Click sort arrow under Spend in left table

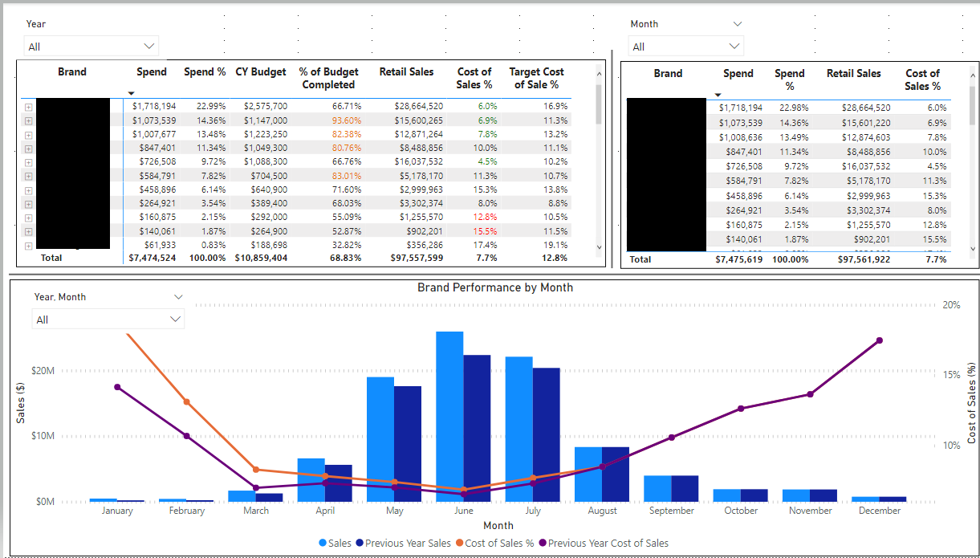click(x=131, y=94)
